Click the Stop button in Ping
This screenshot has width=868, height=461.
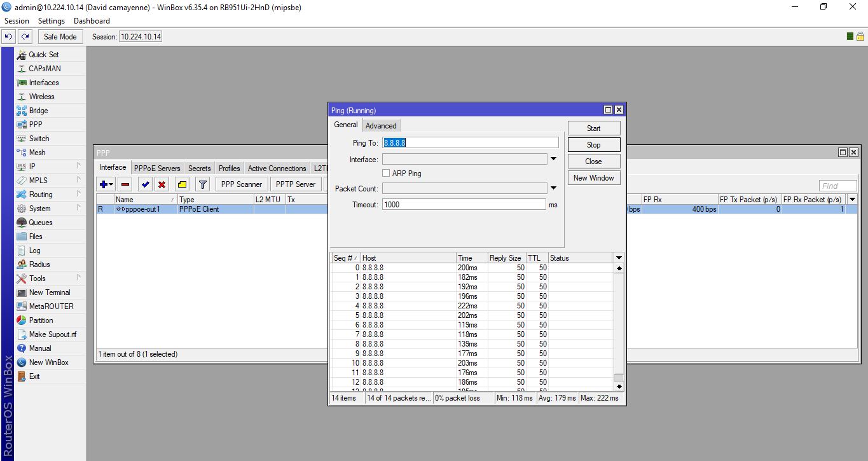(x=594, y=145)
